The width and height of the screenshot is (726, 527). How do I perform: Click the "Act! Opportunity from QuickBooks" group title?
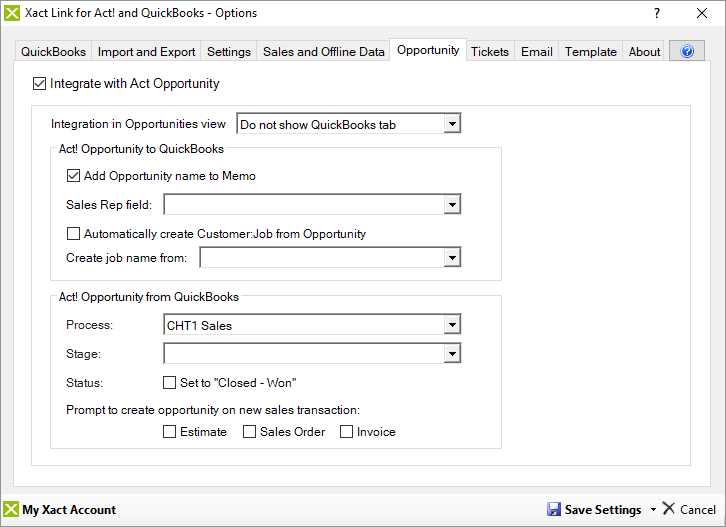149,297
